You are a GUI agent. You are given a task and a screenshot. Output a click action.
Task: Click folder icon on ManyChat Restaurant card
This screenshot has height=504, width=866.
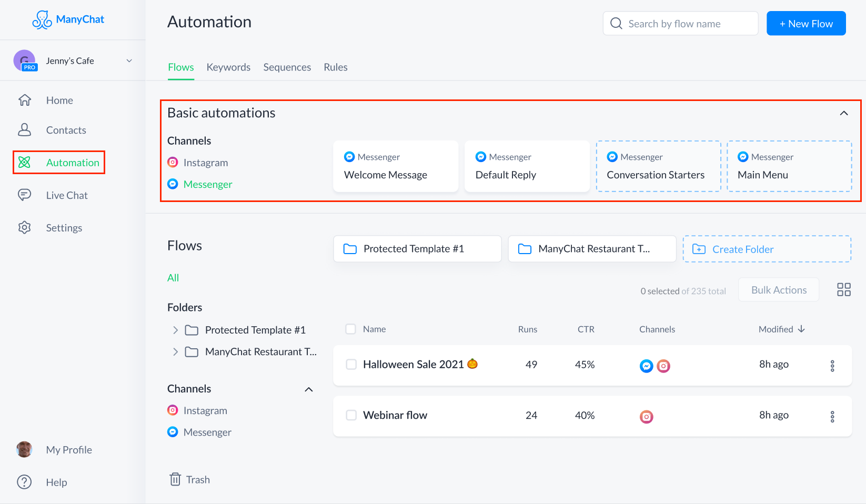coord(525,249)
